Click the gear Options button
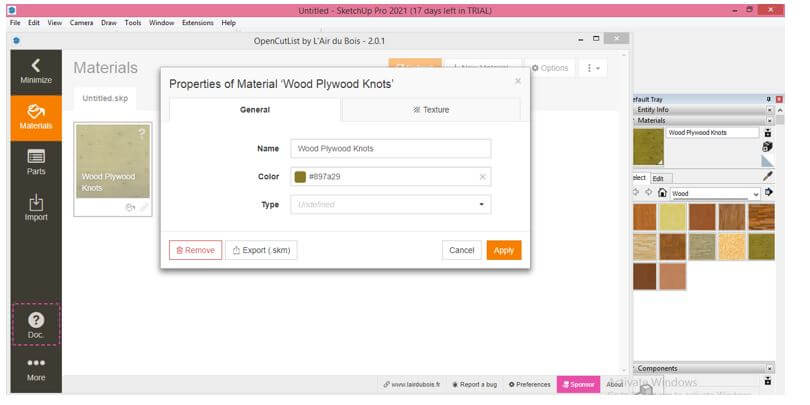810x405 pixels. point(550,68)
